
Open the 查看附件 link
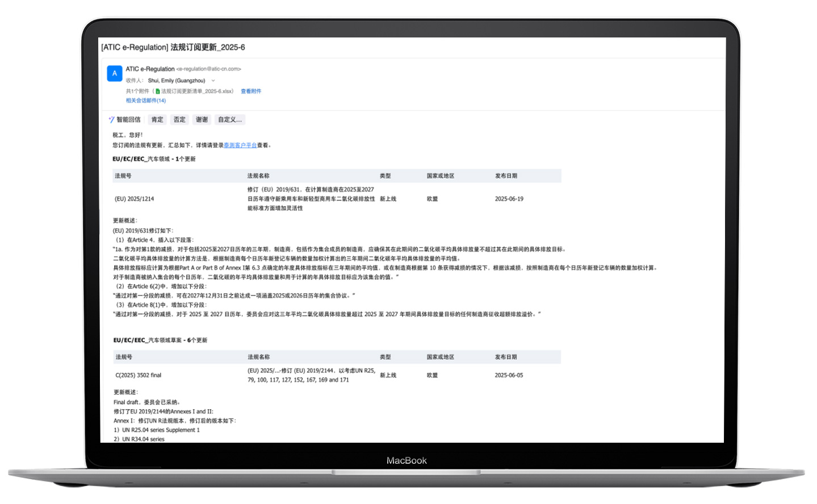(250, 91)
